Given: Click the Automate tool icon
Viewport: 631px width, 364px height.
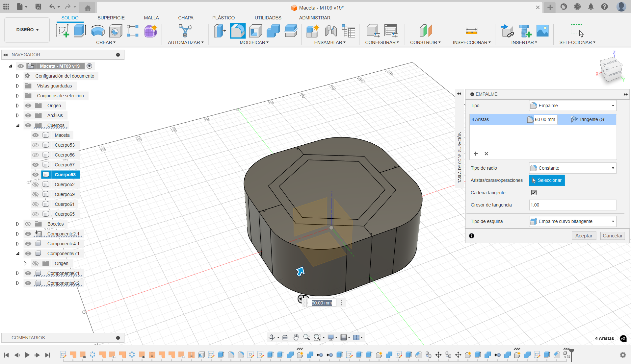Looking at the screenshot, I should click(x=185, y=31).
